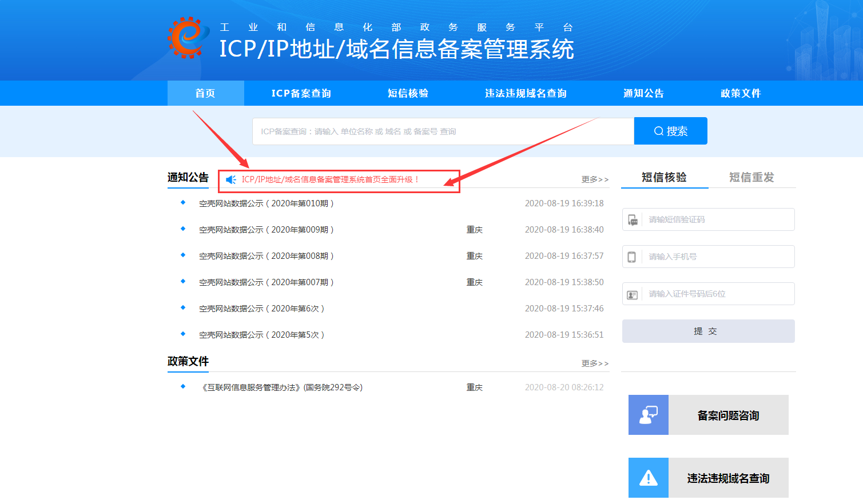Switch to the 短信重发 tab
The width and height of the screenshot is (863, 504).
coord(751,177)
